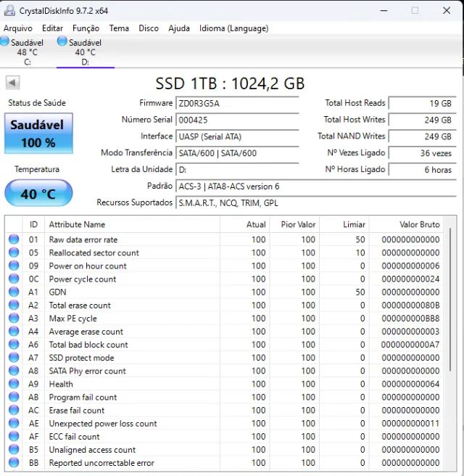464x476 pixels.
Task: Click the status circle for Erase fail count
Action: [x=14, y=410]
